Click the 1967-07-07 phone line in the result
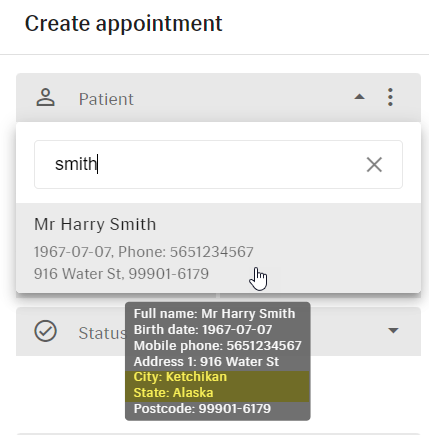This screenshot has width=429, height=435. (144, 252)
